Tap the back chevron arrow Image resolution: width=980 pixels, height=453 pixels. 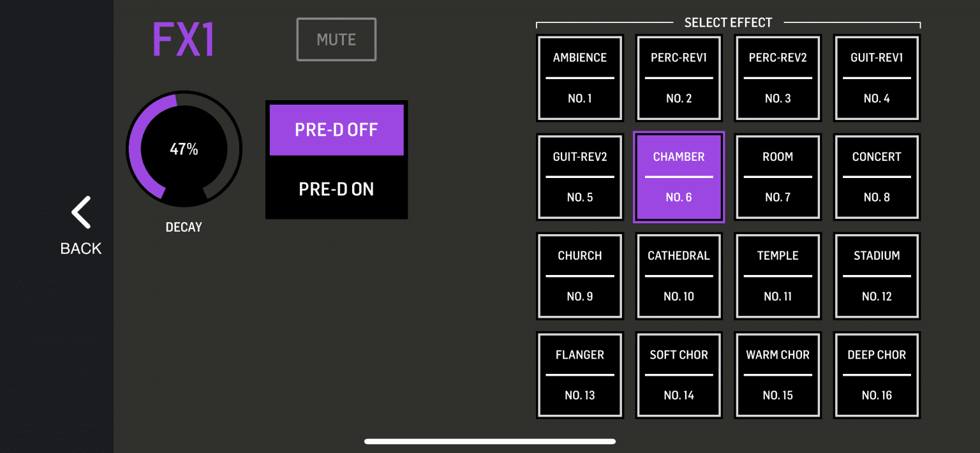[x=81, y=212]
